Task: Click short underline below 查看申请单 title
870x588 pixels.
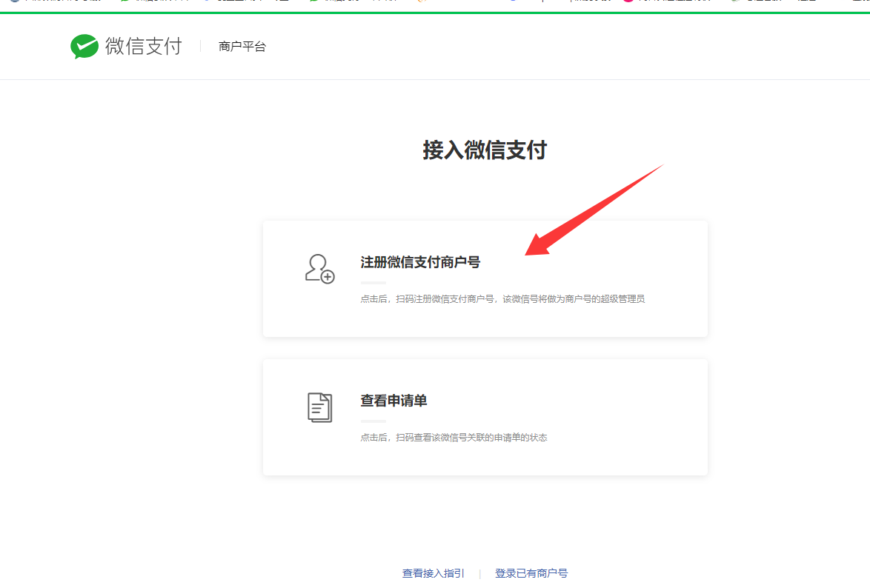Action: point(373,421)
